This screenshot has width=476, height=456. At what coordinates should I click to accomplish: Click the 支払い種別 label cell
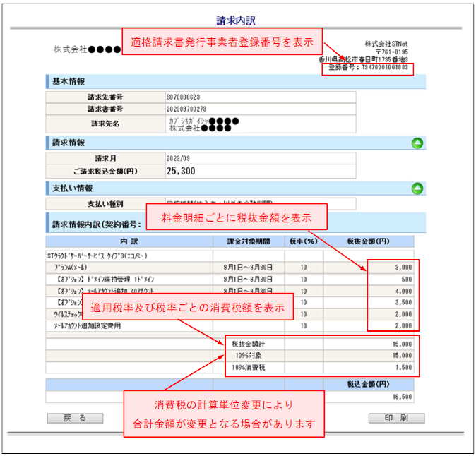[105, 204]
